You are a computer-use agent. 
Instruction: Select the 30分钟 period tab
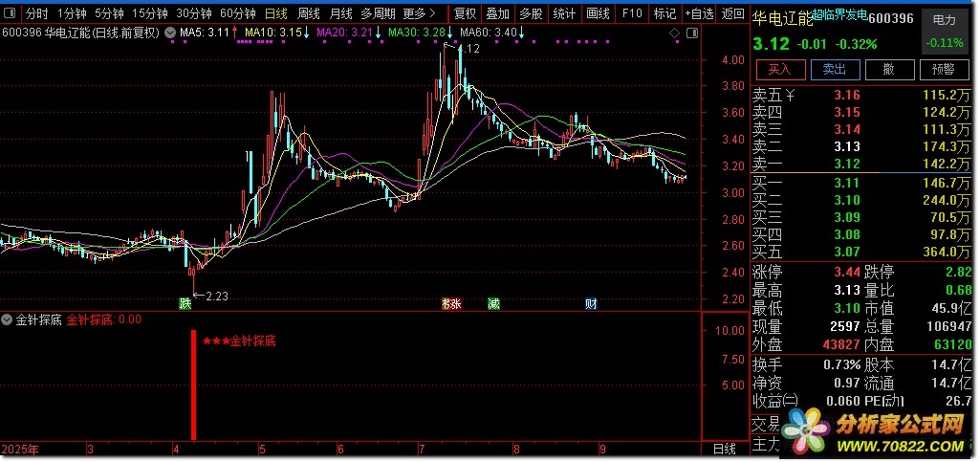click(x=194, y=13)
